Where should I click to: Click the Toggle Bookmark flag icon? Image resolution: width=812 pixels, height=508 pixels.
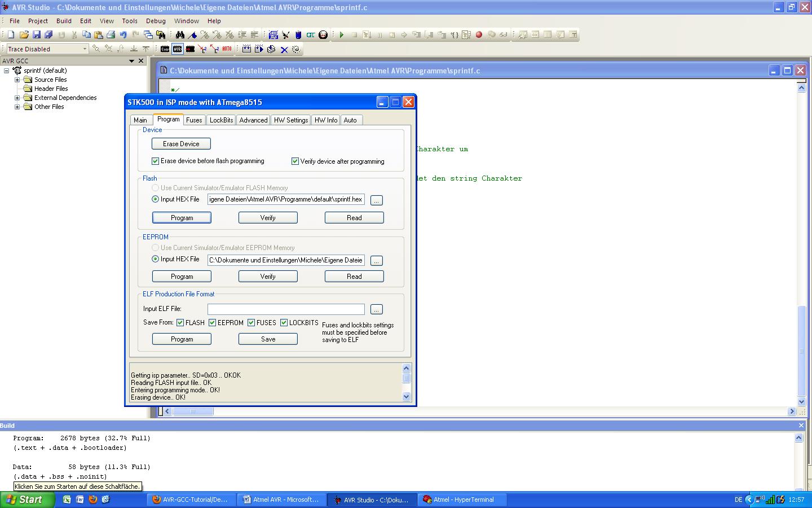click(192, 34)
